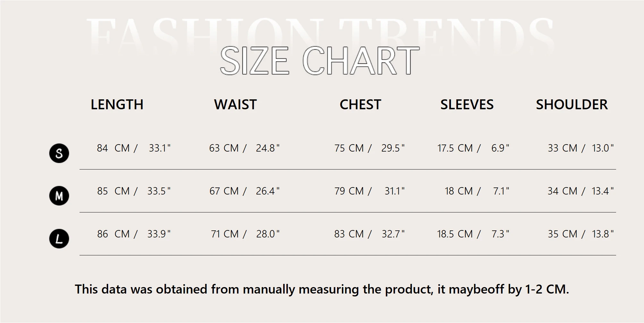
Task: Click the SLEEVES column header
Action: 467,104
